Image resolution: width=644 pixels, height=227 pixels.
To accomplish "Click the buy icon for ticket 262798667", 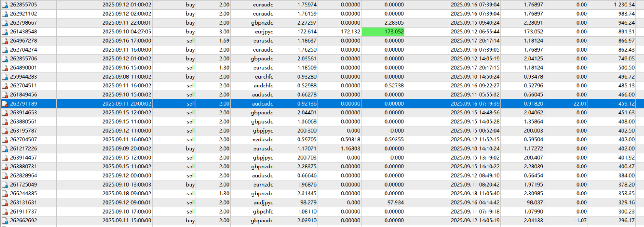I will pyautogui.click(x=5, y=23).
